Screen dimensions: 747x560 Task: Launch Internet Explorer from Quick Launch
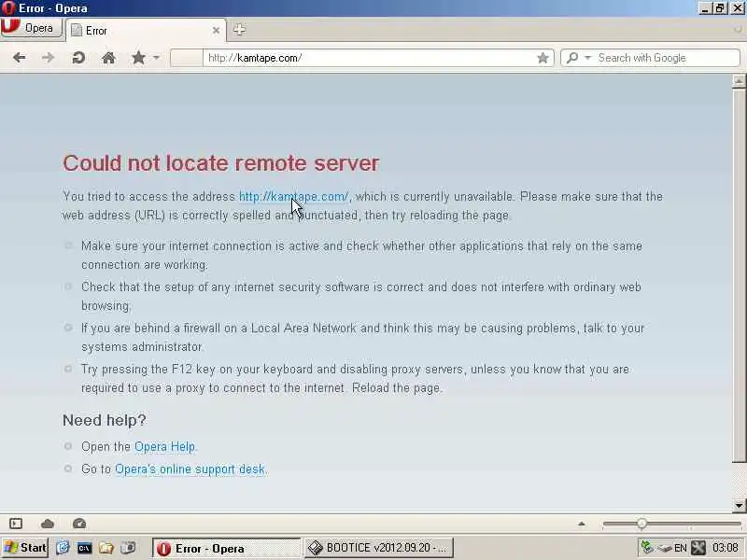pos(63,548)
